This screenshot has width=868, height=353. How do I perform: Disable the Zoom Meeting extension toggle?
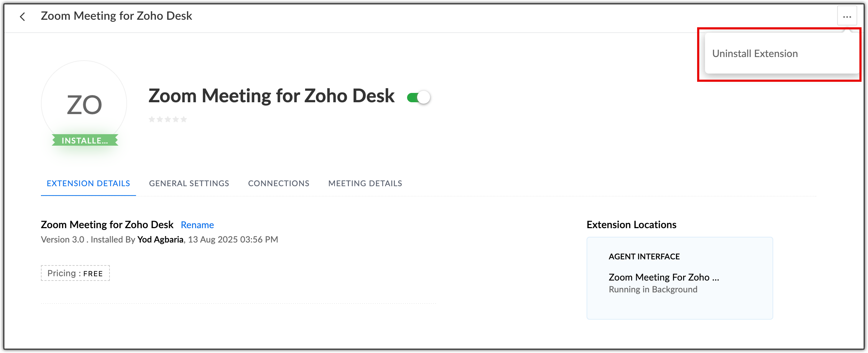[419, 97]
